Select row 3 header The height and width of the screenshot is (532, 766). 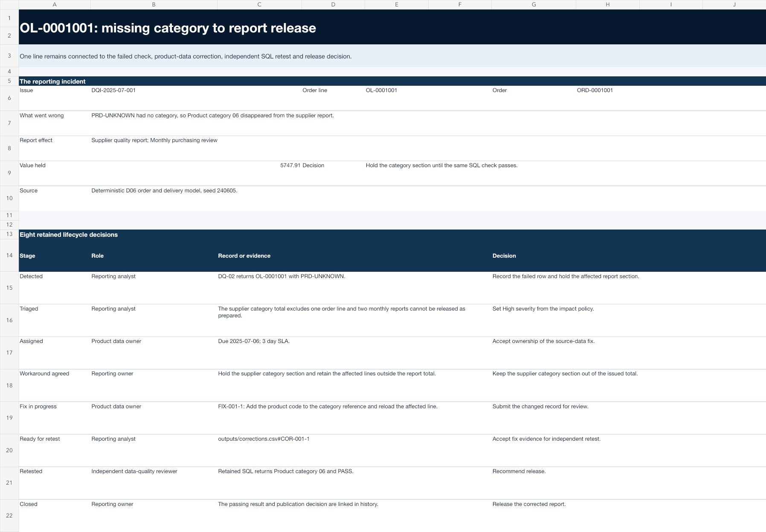[x=9, y=56]
